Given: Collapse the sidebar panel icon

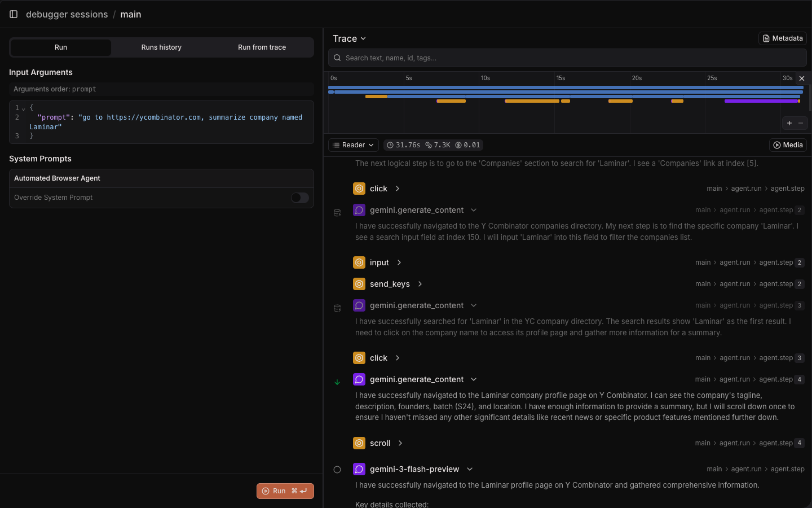Looking at the screenshot, I should click(x=14, y=14).
